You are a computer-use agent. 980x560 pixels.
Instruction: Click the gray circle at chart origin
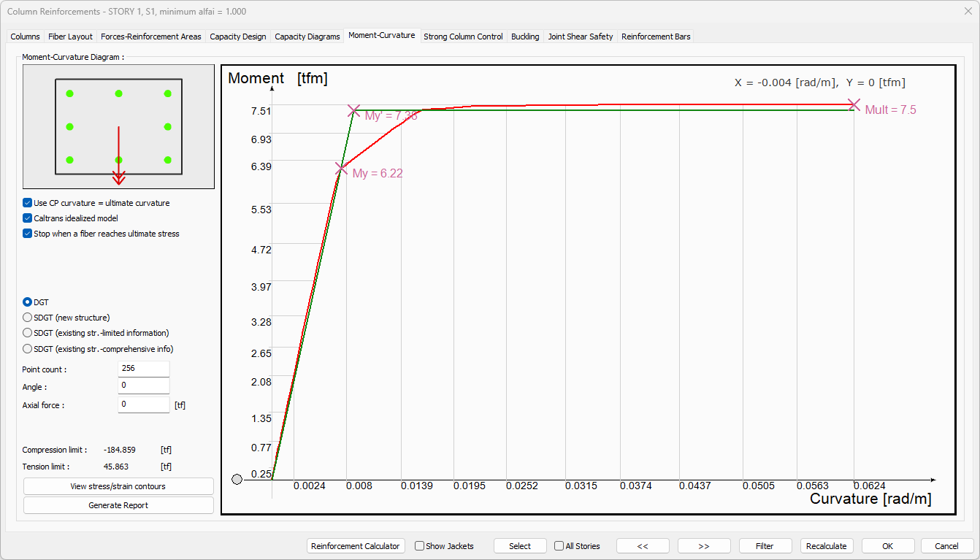pyautogui.click(x=237, y=480)
